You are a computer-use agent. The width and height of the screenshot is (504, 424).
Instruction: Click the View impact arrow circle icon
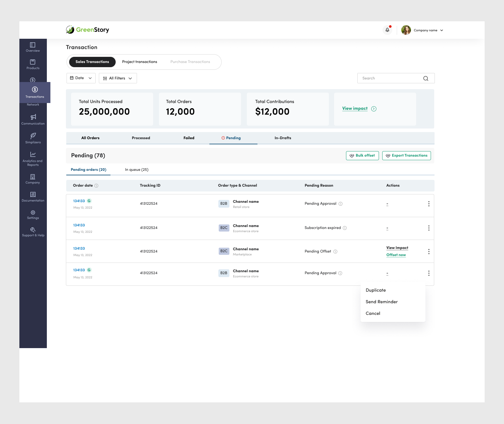[x=374, y=109]
